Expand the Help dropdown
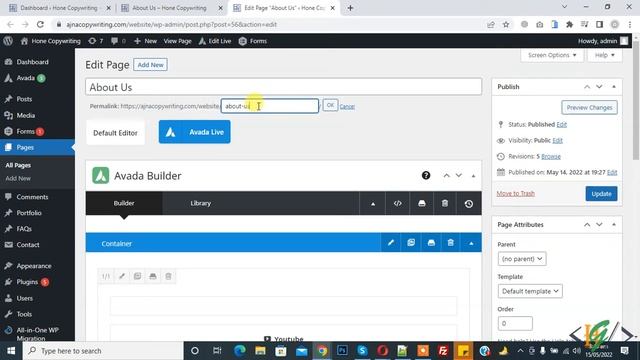 [604, 55]
